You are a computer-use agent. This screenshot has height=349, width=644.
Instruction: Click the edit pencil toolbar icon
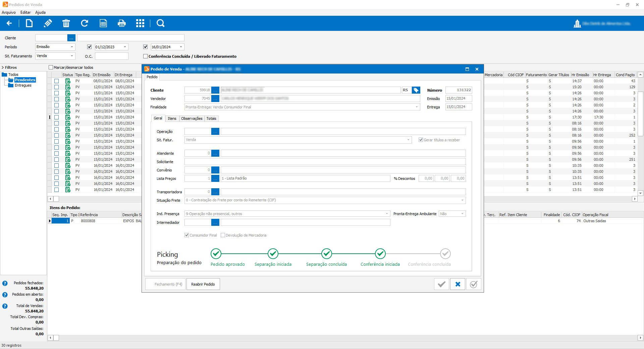click(x=48, y=23)
